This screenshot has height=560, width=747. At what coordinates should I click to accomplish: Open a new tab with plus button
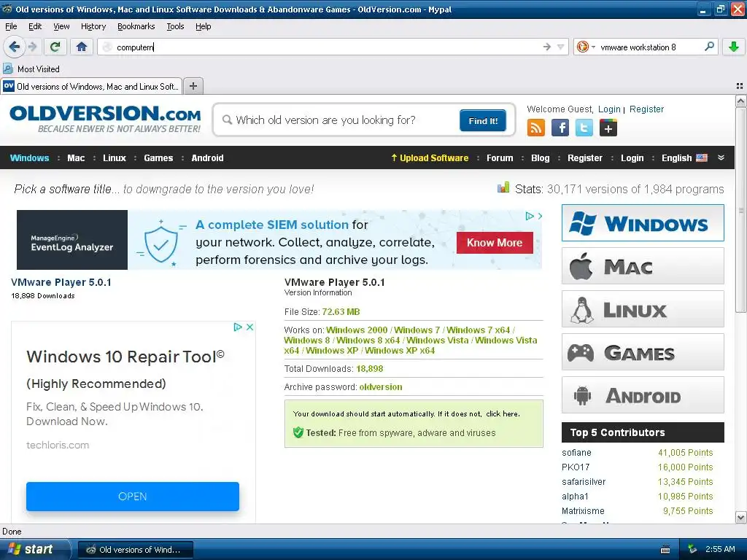193,86
